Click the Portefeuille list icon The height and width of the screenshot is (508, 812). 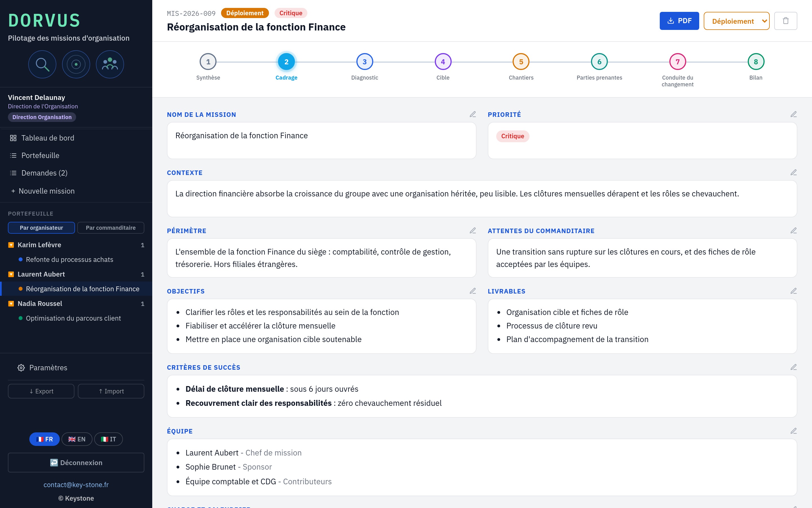13,156
